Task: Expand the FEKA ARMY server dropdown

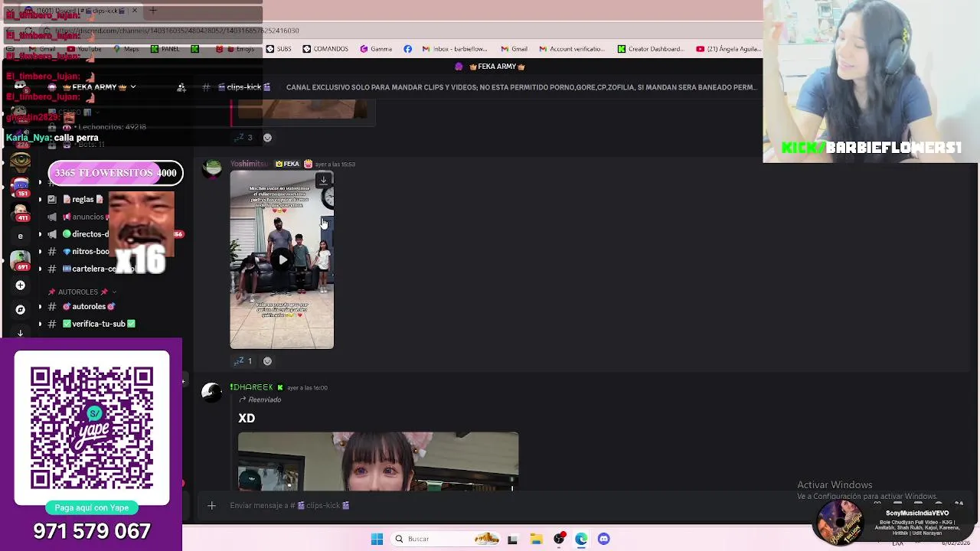Action: point(93,87)
